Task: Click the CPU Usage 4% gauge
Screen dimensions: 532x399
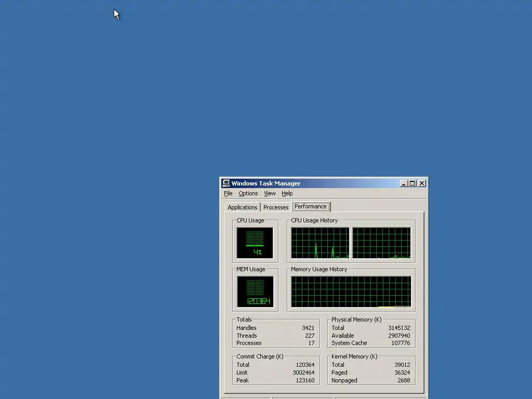Action: click(255, 243)
